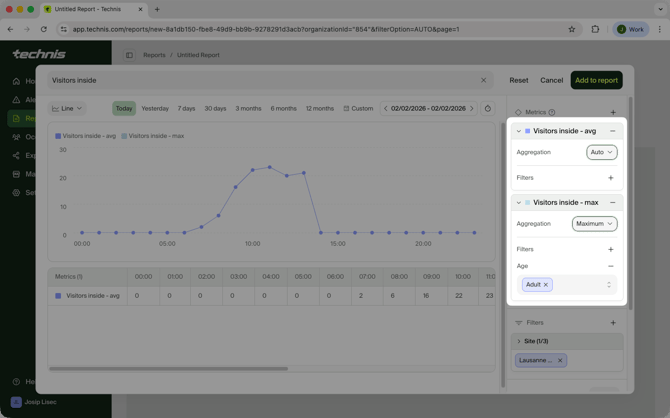The height and width of the screenshot is (418, 670).
Task: Remove the Age filter row
Action: (611, 266)
